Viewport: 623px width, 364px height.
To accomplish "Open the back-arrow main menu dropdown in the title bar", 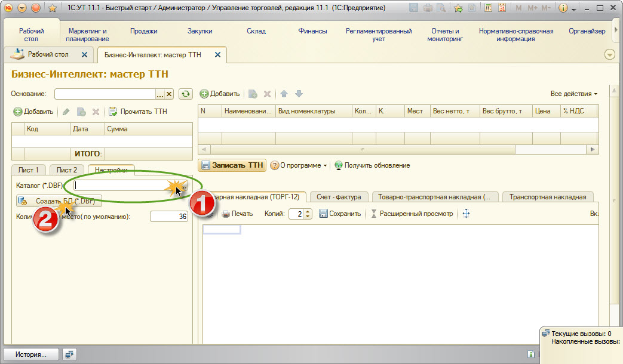I will click(x=22, y=8).
